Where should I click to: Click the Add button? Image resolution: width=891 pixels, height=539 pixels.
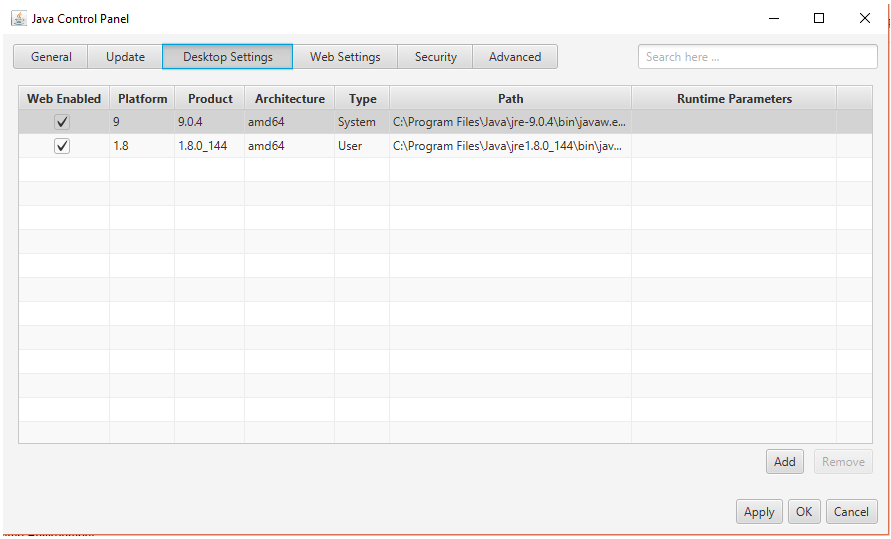[x=784, y=462]
